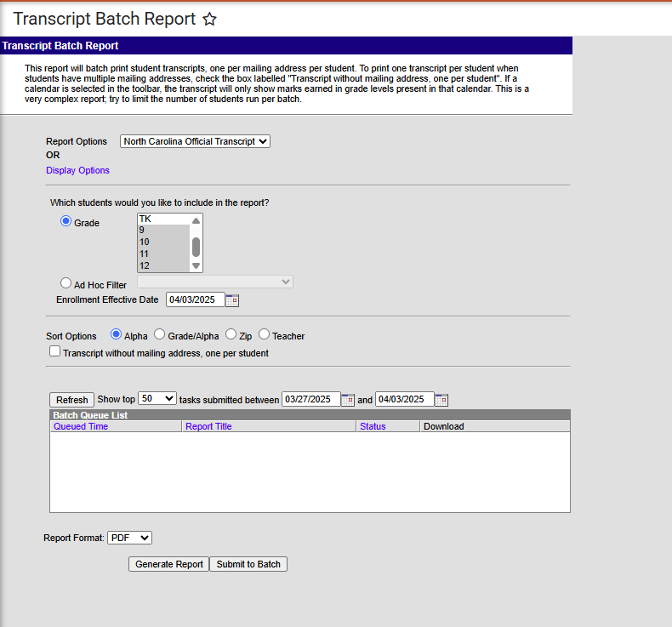Select grade 12 in the list
The image size is (672, 627).
point(163,265)
